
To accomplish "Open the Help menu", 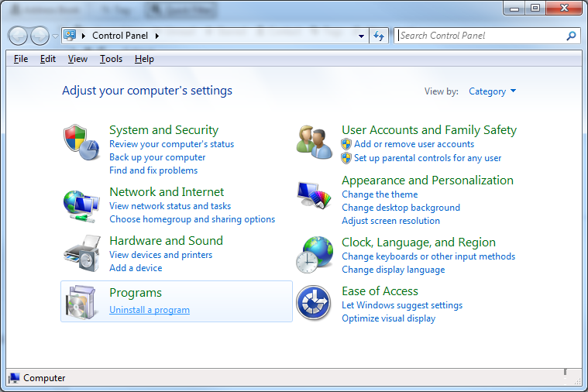I will (x=144, y=59).
